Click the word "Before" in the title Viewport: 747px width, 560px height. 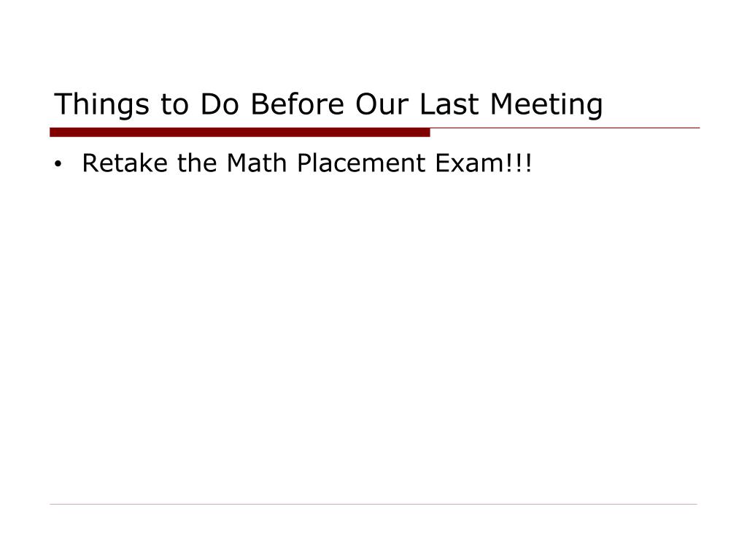pos(298,104)
